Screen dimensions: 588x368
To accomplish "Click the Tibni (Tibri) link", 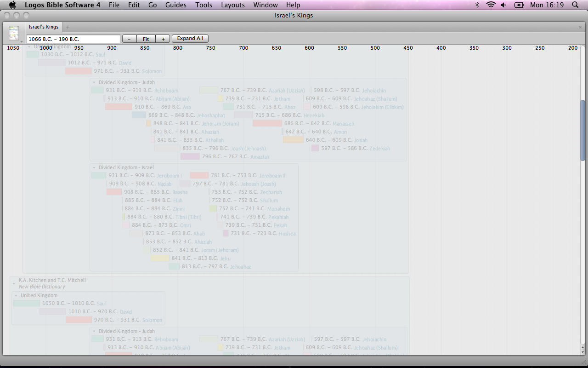I will [x=188, y=217].
